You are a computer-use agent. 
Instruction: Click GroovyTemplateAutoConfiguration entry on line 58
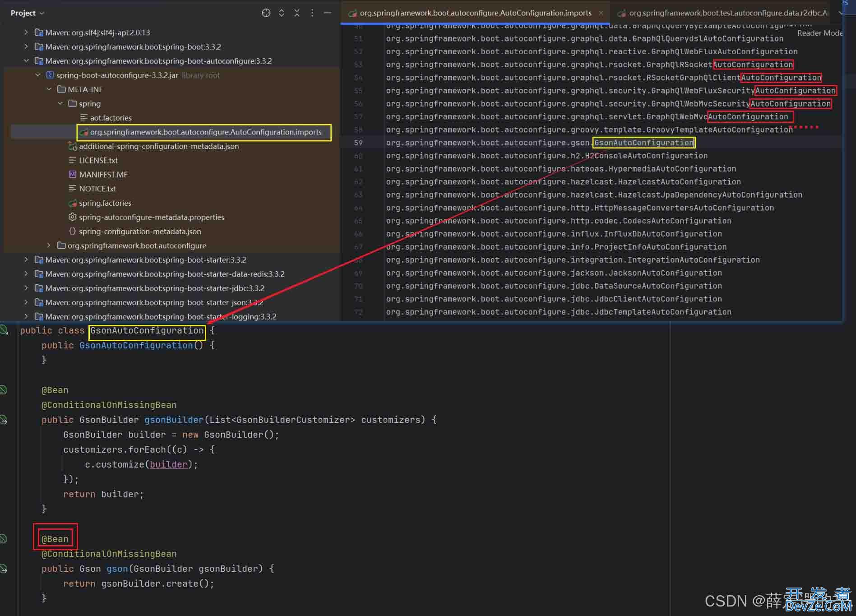[x=719, y=130]
